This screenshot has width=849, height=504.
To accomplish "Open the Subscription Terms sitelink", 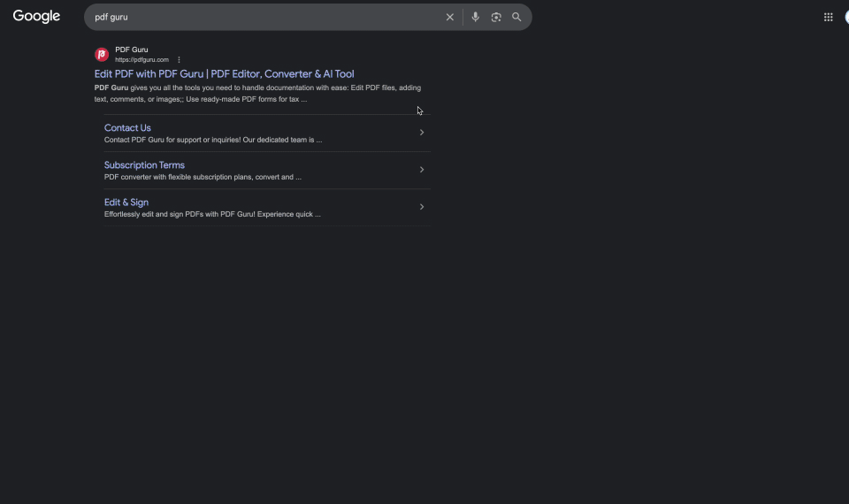I will 144,165.
